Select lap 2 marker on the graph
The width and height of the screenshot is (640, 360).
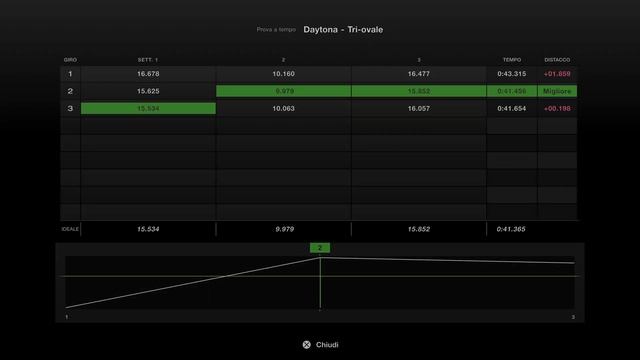(x=320, y=248)
